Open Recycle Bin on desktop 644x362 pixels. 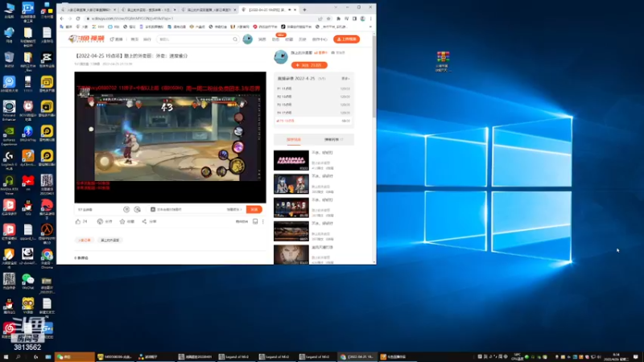tap(9, 60)
